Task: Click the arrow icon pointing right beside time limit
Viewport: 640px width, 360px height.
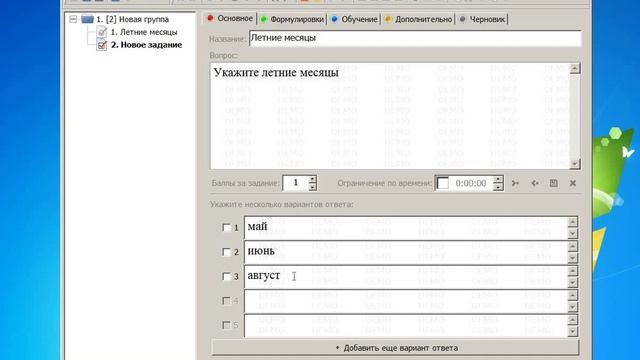Action: pos(515,183)
